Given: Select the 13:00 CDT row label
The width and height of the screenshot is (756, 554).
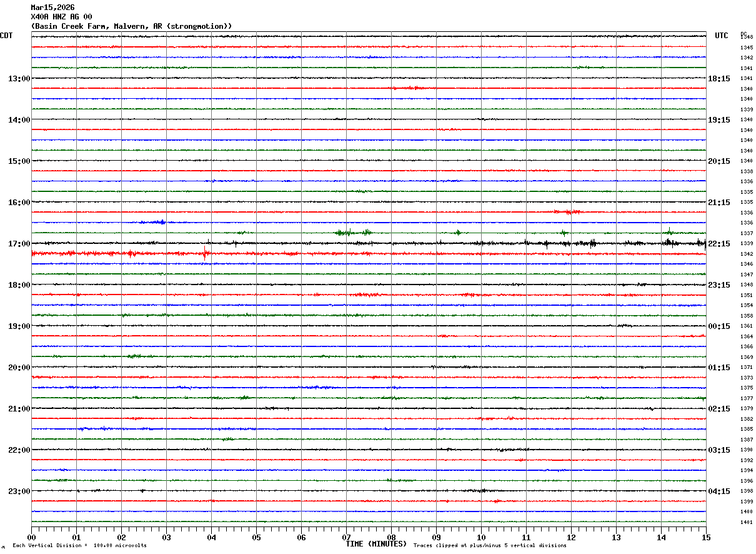Looking at the screenshot, I should coord(19,79).
